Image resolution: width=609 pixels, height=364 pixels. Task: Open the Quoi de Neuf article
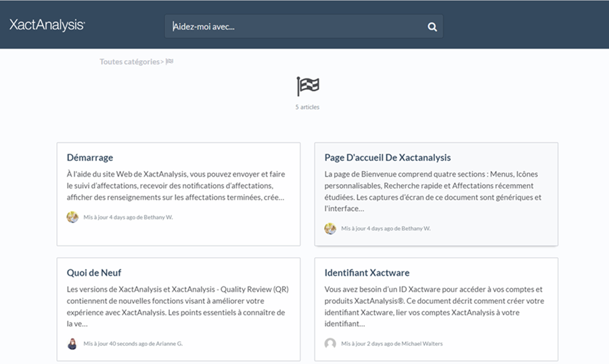pos(94,273)
